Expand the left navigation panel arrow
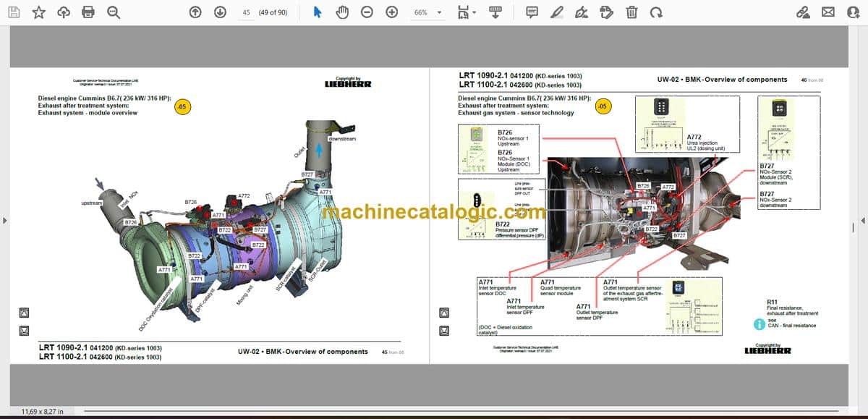The width and height of the screenshot is (868, 419). tap(5, 221)
